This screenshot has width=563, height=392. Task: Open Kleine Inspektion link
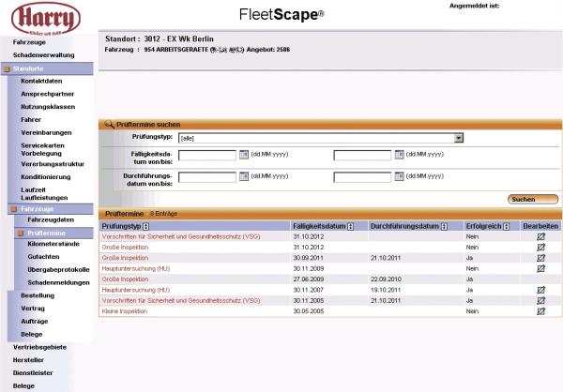tap(125, 311)
